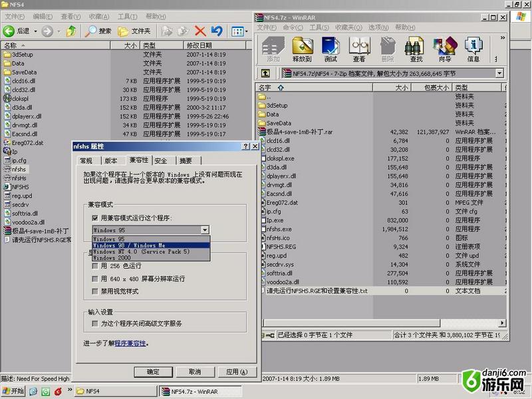Sort Explorer by Name (名称) column header
This screenshot has height=399, width=532.
point(56,45)
